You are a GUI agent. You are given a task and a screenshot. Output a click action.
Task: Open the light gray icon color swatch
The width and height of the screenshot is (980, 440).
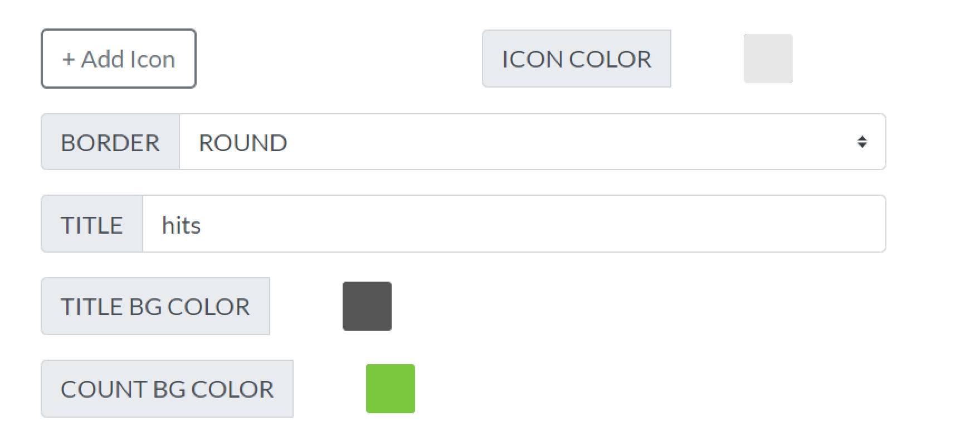(768, 59)
